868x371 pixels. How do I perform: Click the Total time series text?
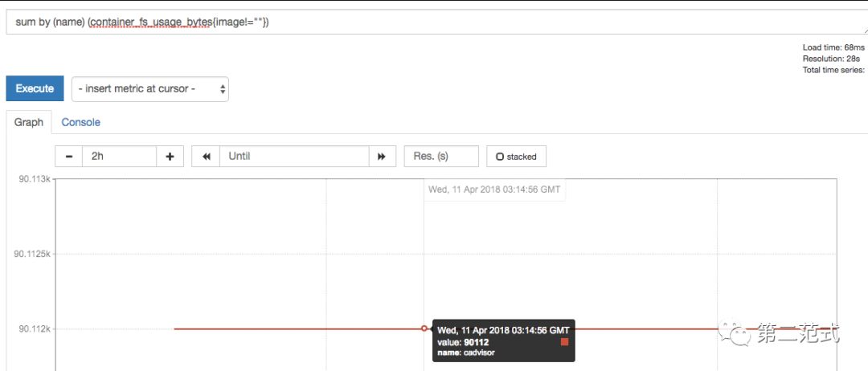tap(833, 70)
